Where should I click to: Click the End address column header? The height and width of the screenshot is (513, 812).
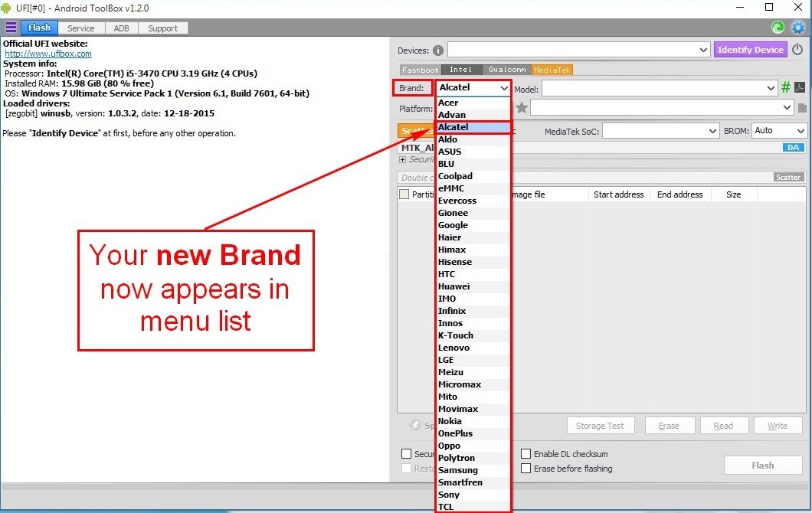click(x=680, y=194)
